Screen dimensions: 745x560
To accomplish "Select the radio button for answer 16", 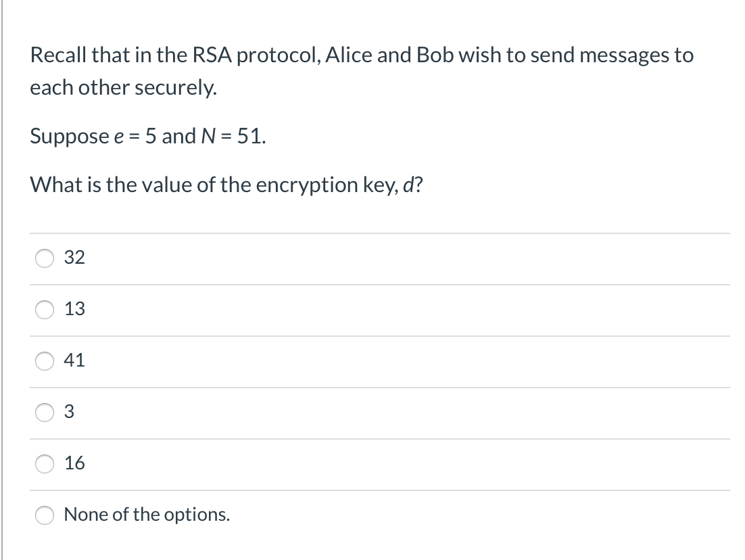I will (44, 463).
